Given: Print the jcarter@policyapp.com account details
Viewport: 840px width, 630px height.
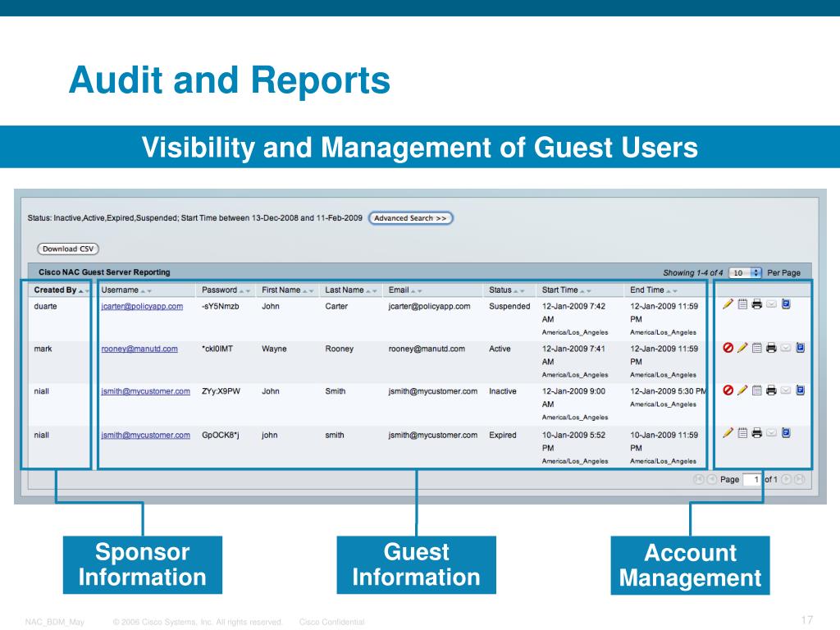Looking at the screenshot, I should [757, 304].
